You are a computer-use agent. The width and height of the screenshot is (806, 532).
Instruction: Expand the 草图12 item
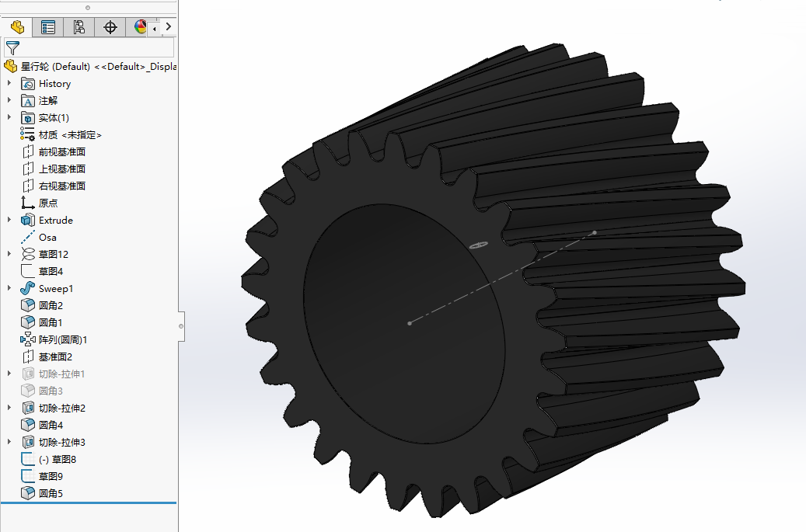pyautogui.click(x=9, y=254)
